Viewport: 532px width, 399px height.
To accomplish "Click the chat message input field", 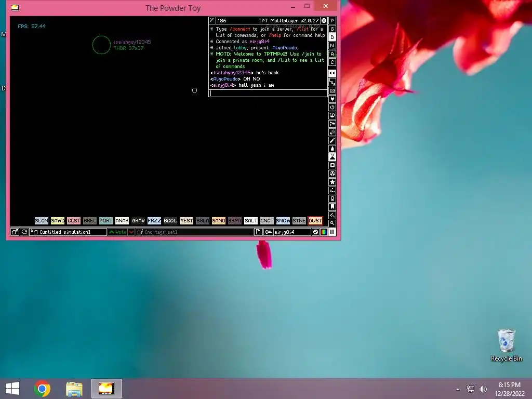I will pos(268,94).
